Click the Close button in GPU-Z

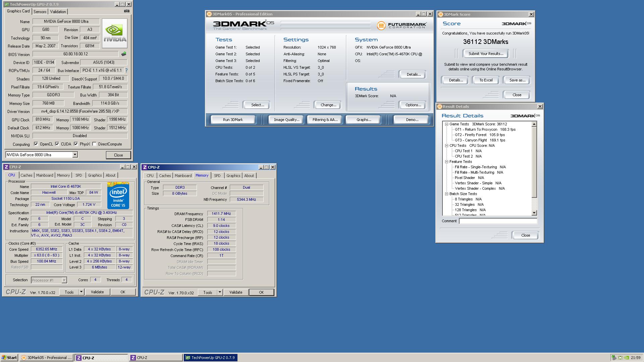click(118, 155)
